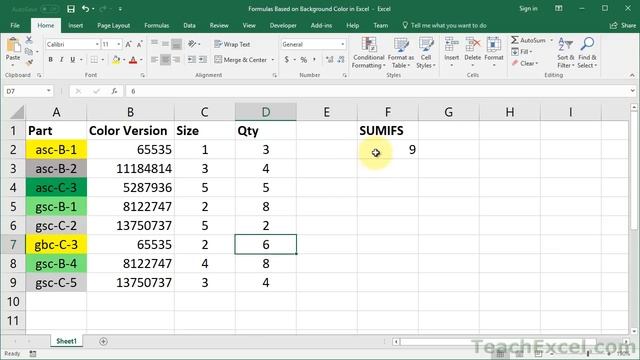Undo last action in Quick Access
Viewport: 640px width, 360px height.
pos(85,9)
